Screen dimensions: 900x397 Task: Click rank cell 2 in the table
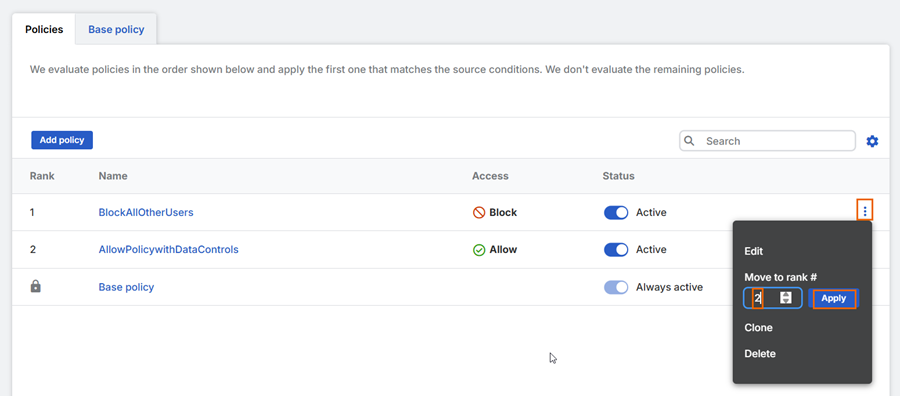pos(32,250)
